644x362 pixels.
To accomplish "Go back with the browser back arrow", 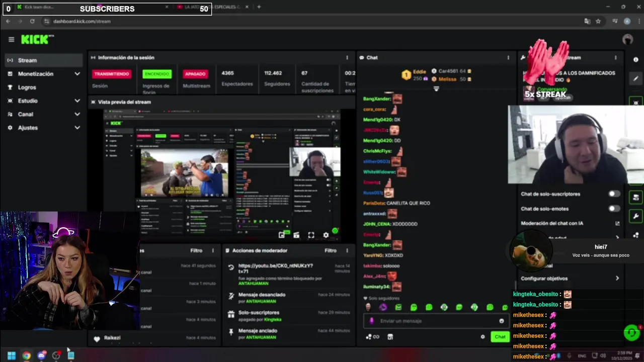I will pyautogui.click(x=8, y=21).
